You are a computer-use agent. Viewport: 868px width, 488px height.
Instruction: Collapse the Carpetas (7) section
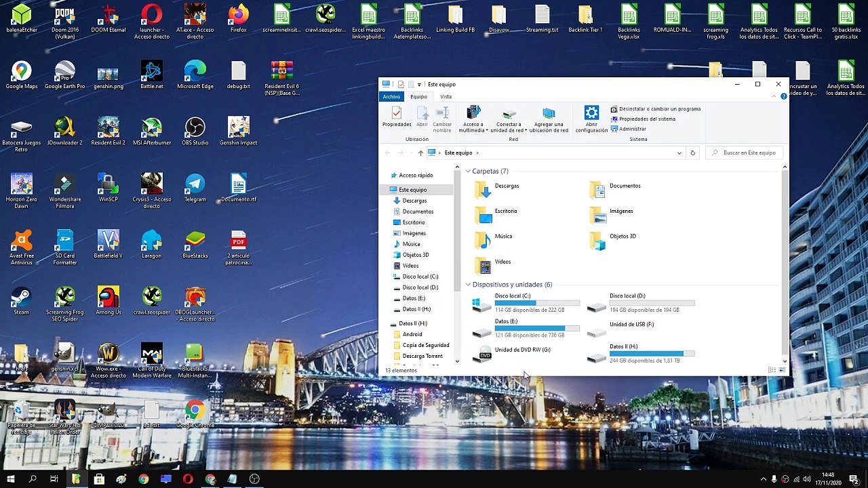[x=468, y=171]
